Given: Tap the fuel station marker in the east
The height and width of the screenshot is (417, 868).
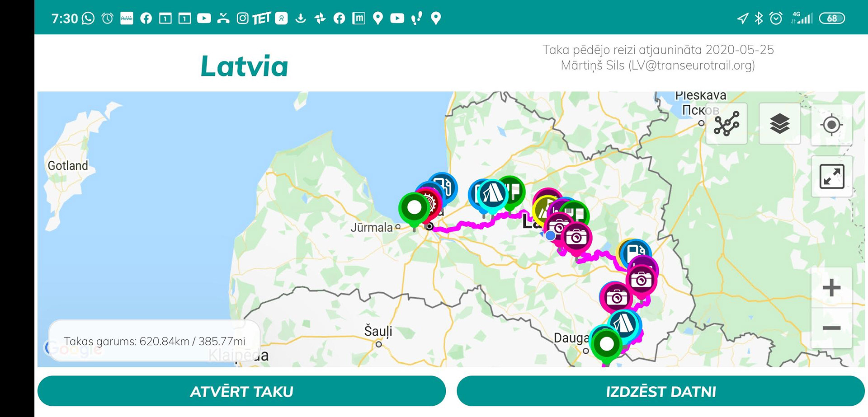Looking at the screenshot, I should 635,252.
